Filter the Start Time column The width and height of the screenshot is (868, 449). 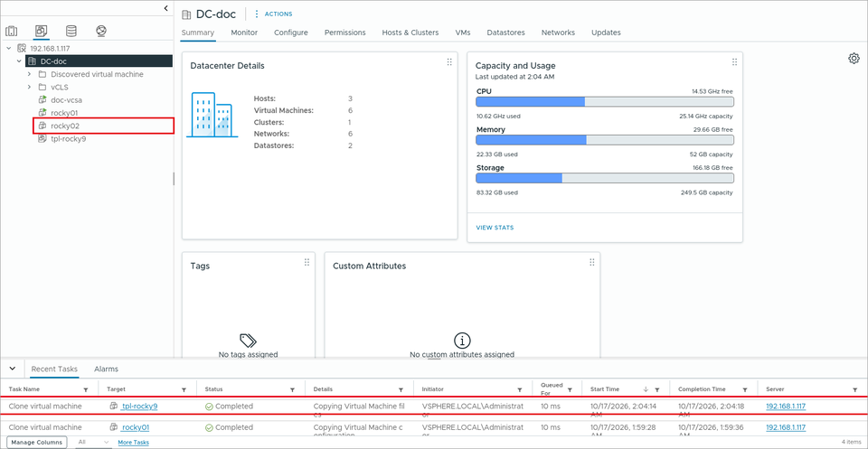coord(657,390)
